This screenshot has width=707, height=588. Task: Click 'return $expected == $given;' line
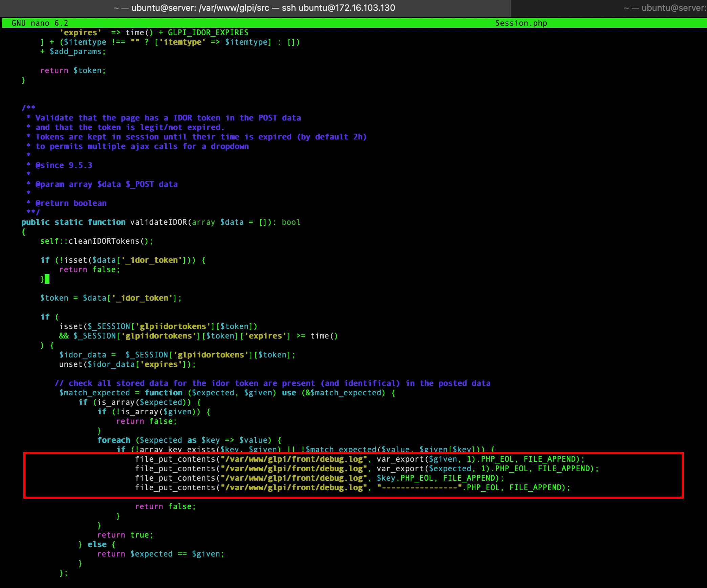click(x=160, y=554)
